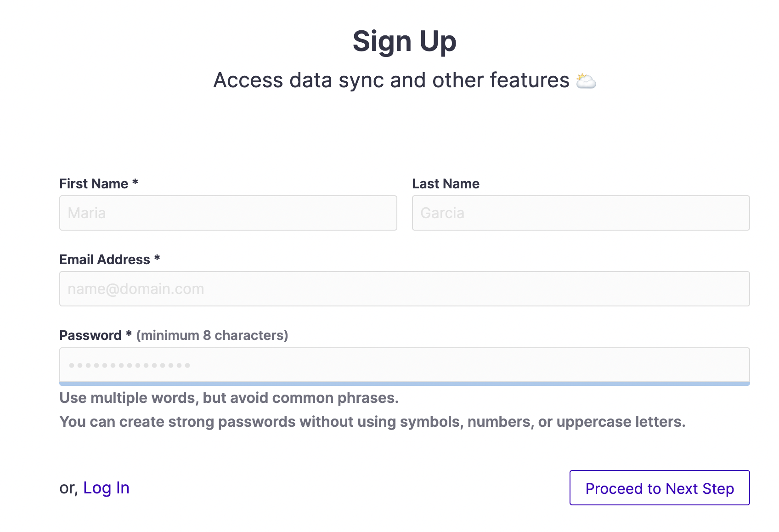Click the Email Address label
Image resolution: width=779 pixels, height=532 pixels.
(x=105, y=260)
